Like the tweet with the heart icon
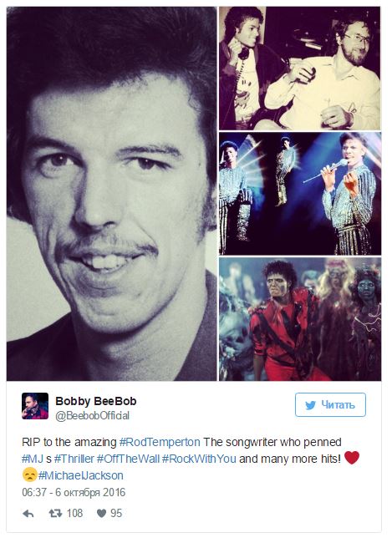The image size is (392, 543). pos(101,514)
